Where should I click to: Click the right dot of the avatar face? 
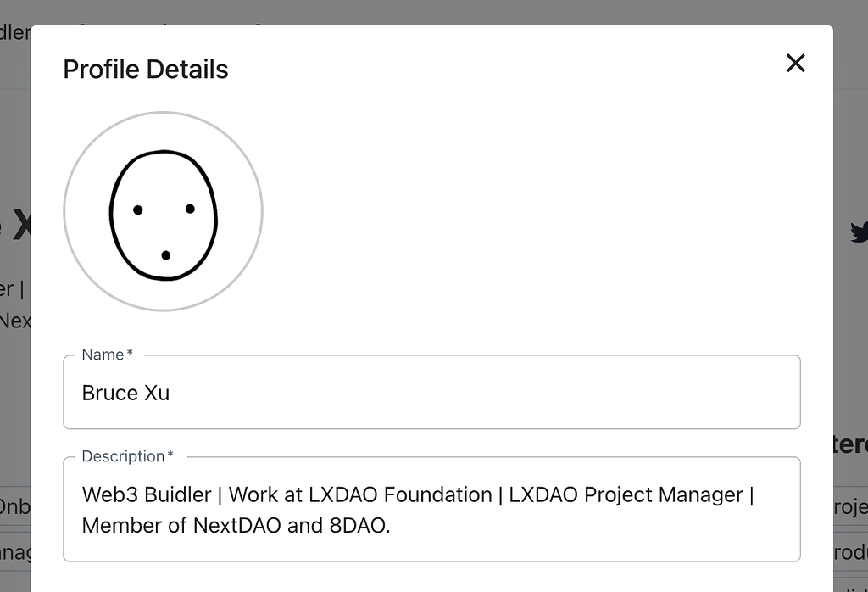click(x=190, y=207)
